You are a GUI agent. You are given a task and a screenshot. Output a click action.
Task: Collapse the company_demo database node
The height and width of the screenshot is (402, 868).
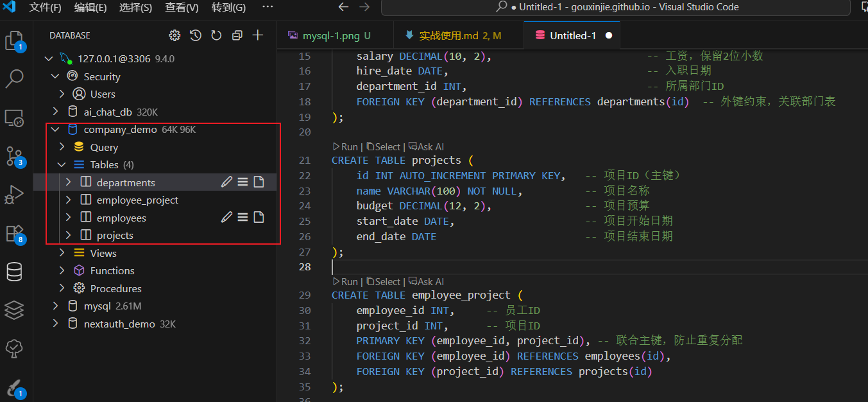(x=55, y=129)
